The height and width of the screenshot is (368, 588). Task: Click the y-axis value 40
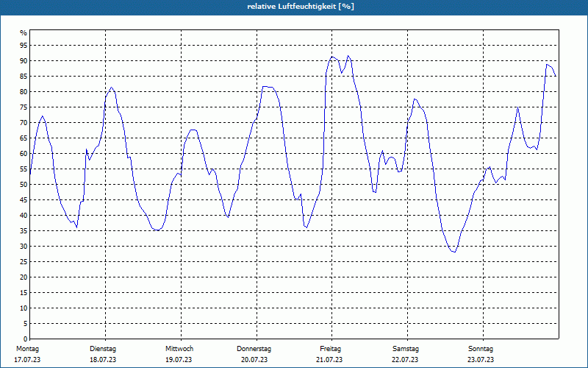pyautogui.click(x=24, y=215)
